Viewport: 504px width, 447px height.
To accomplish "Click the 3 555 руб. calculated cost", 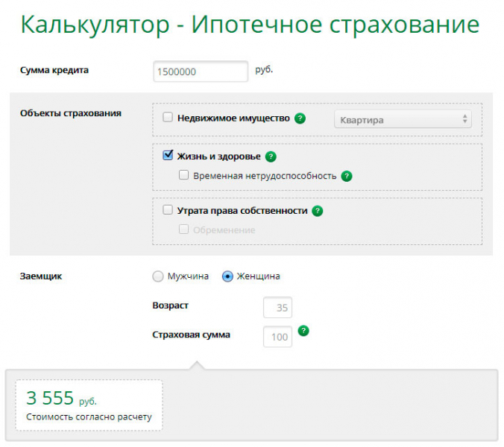I will coord(61,398).
